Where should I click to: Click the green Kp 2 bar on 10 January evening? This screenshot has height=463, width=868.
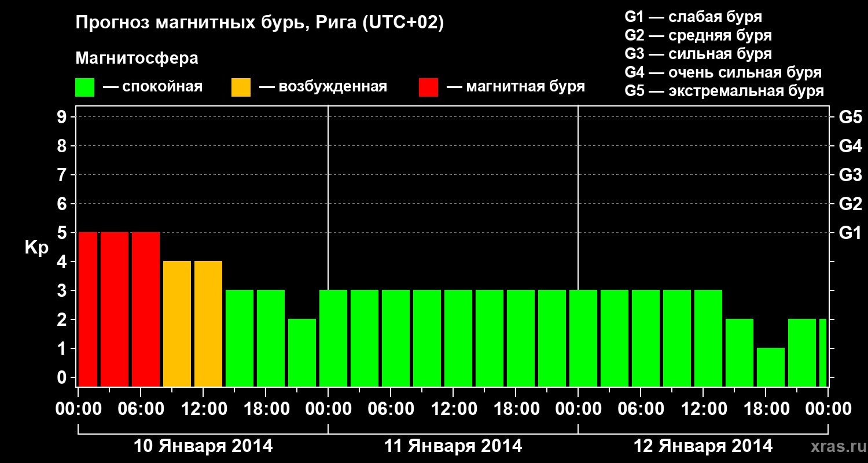coord(302,352)
